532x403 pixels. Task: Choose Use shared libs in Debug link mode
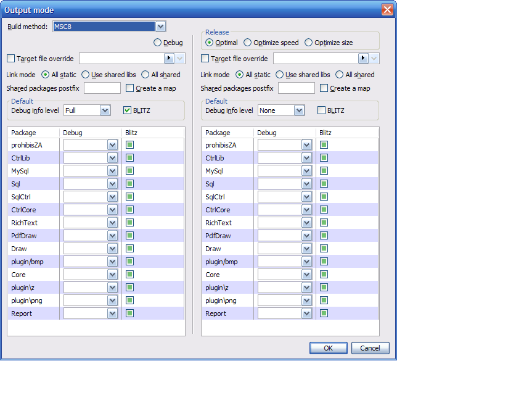86,75
